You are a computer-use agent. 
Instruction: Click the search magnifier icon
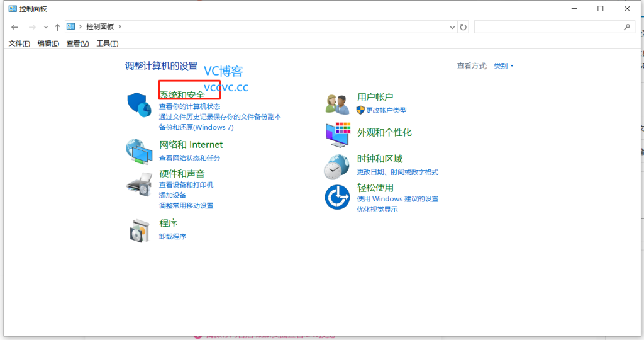pyautogui.click(x=627, y=27)
